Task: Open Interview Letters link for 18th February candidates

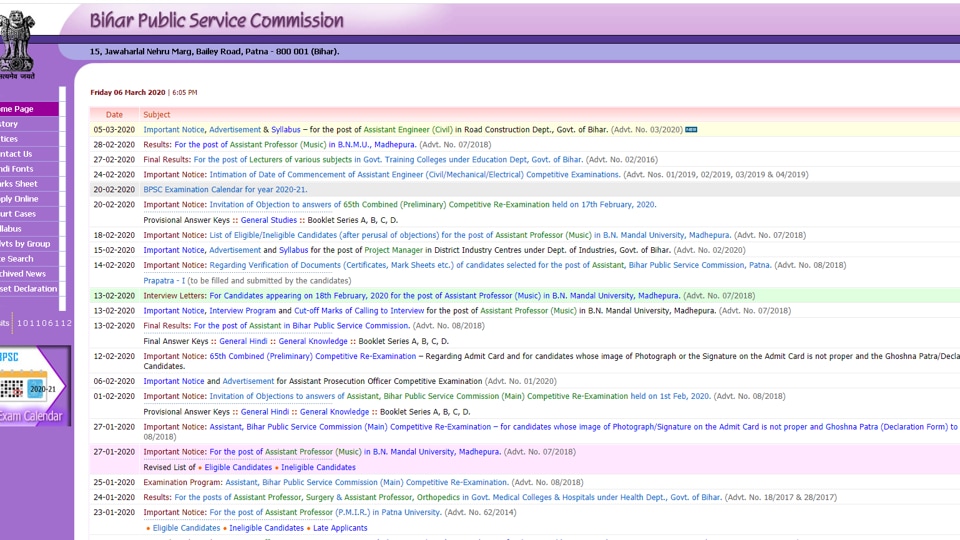Action: (x=444, y=296)
